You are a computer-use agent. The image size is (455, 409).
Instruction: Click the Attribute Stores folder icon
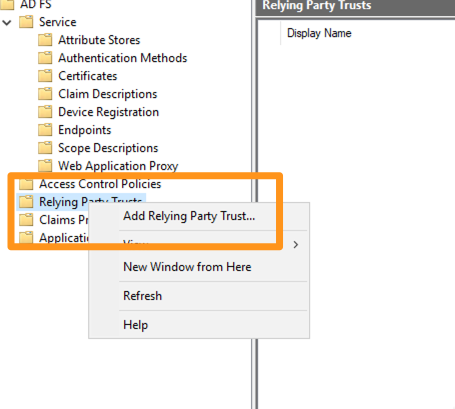[45, 40]
